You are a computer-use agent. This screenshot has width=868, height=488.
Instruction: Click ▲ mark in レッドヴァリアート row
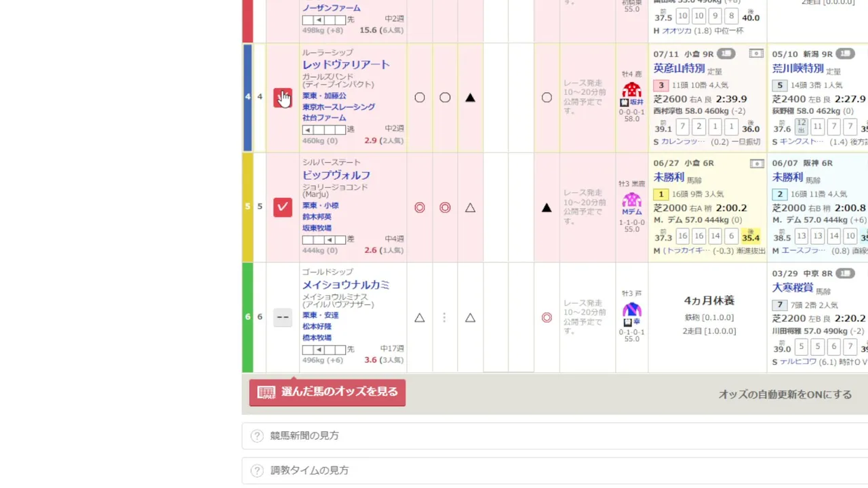coord(470,98)
